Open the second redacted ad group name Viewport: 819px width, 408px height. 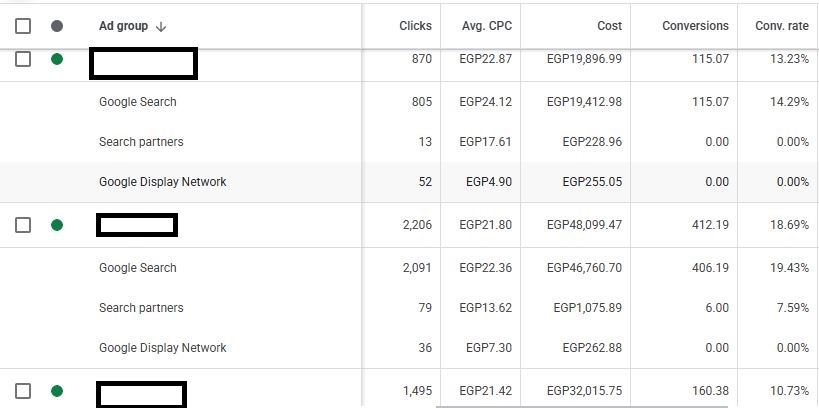[x=137, y=225]
